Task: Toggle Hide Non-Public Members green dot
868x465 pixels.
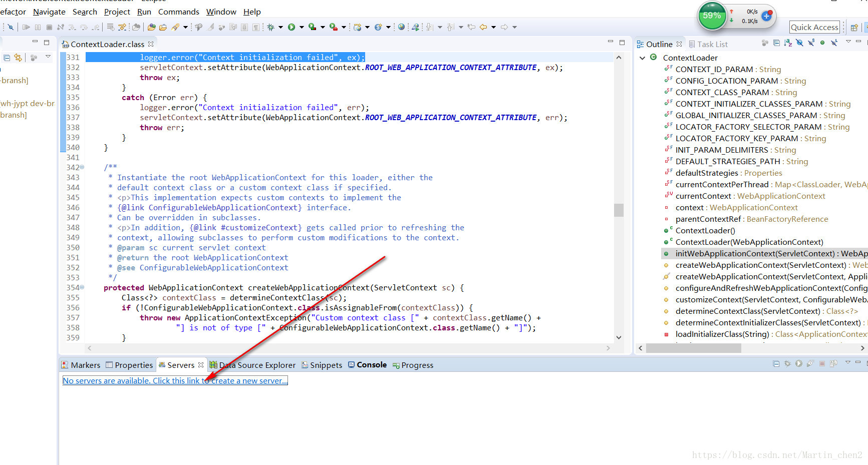Action: 822,43
